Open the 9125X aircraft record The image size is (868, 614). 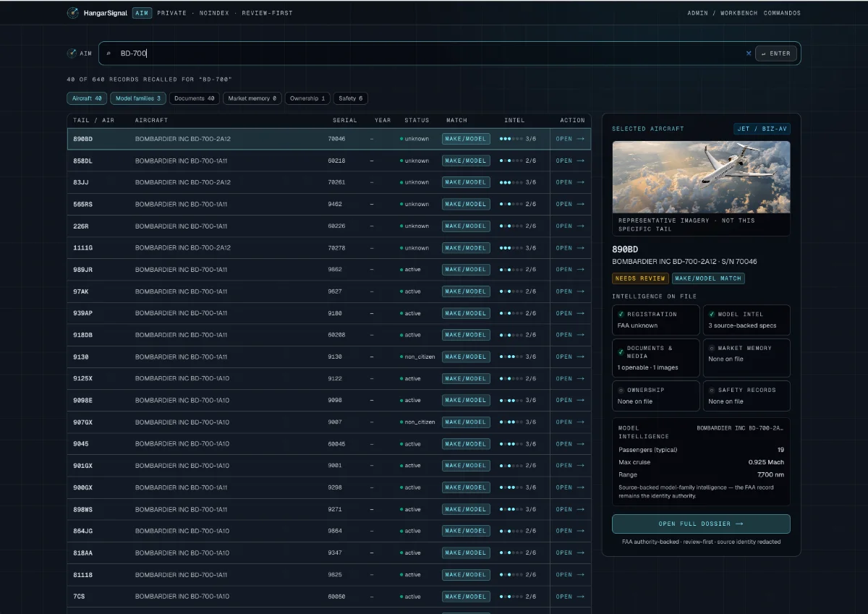click(x=570, y=379)
